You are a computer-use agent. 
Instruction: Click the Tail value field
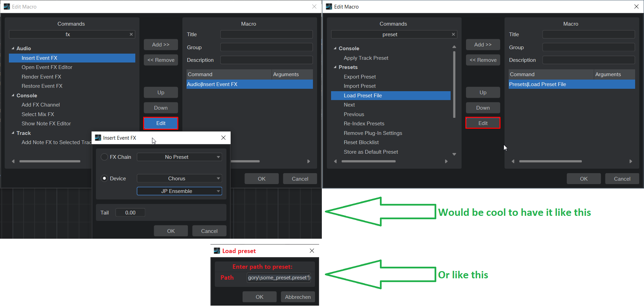pos(130,213)
